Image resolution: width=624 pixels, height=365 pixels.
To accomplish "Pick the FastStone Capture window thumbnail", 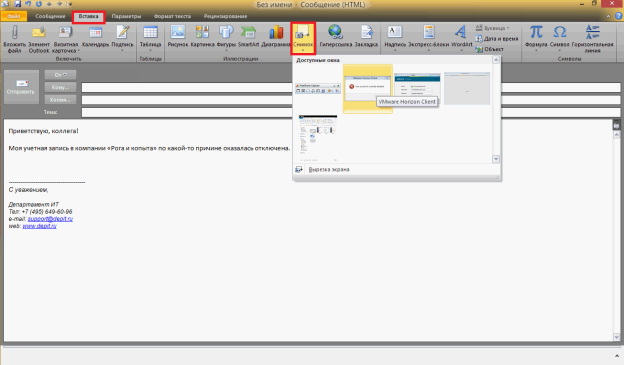I will tap(318, 88).
